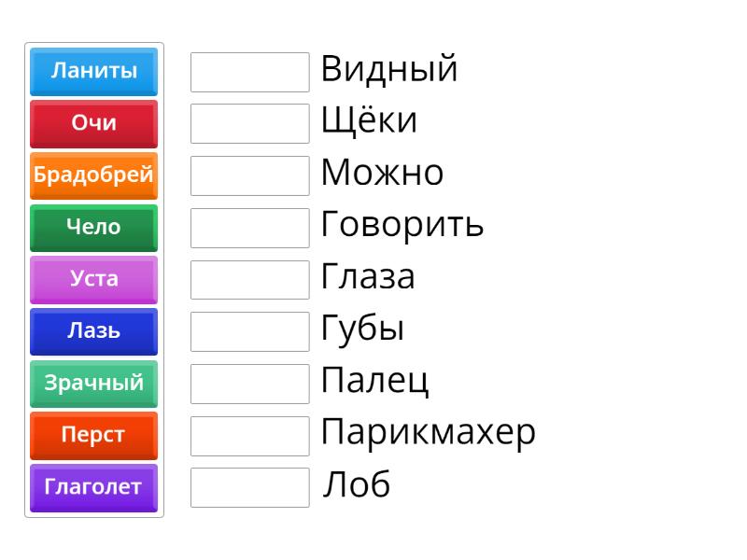This screenshot has width=747, height=560.
Task: Select the purple Глаголет tile
Action: (x=92, y=488)
